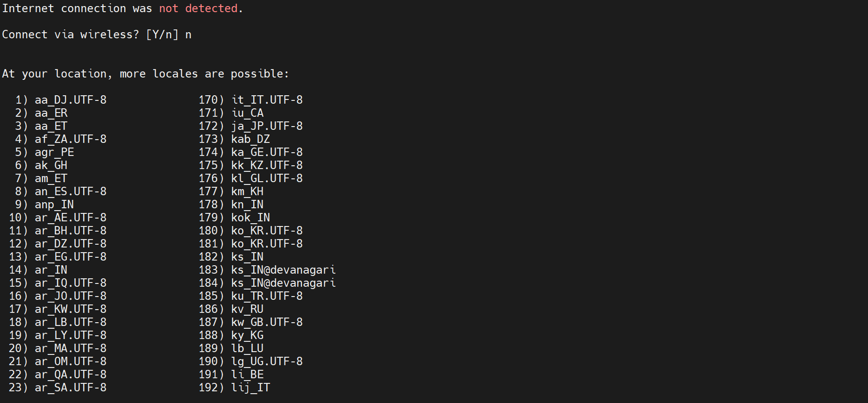Click the it_IT.UTF-8 locale entry
Screen dimensions: 868x403
(267, 100)
